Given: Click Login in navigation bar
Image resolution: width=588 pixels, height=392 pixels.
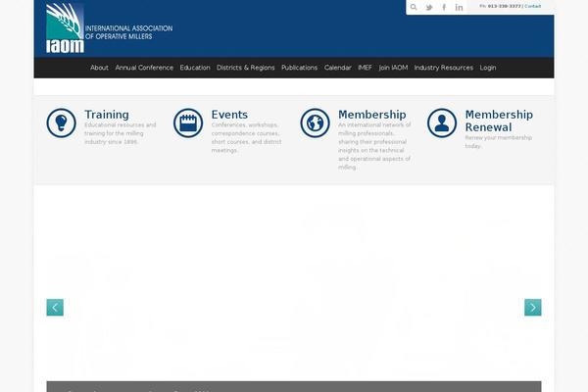Looking at the screenshot, I should coord(488,68).
